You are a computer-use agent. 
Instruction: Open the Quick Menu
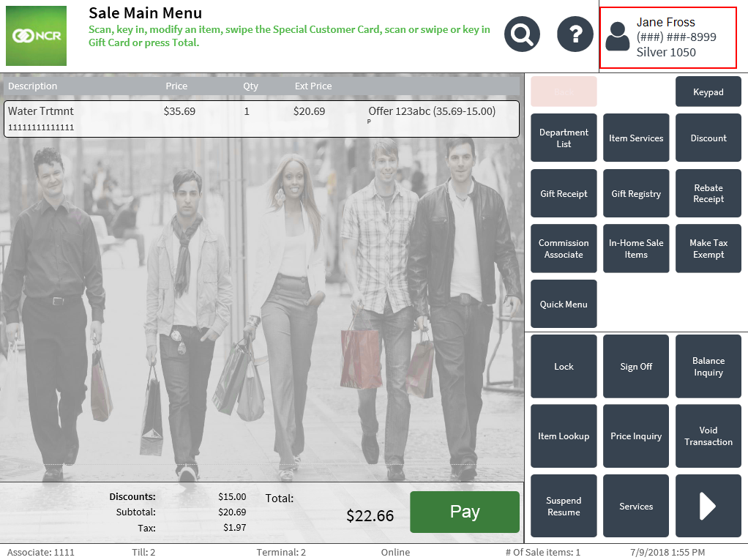tap(564, 305)
